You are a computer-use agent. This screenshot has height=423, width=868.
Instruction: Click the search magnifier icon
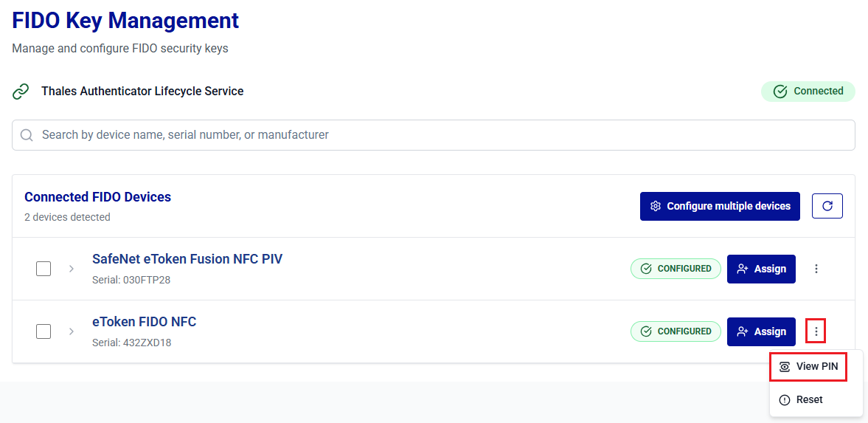[27, 135]
